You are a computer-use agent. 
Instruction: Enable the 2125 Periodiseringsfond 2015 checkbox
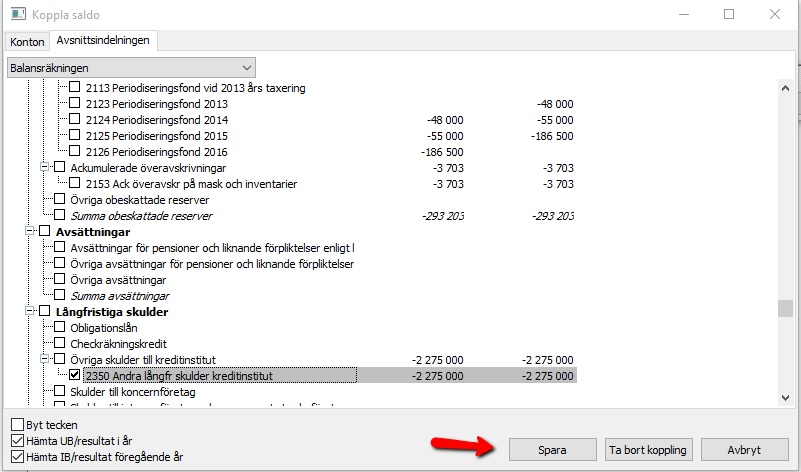75,135
